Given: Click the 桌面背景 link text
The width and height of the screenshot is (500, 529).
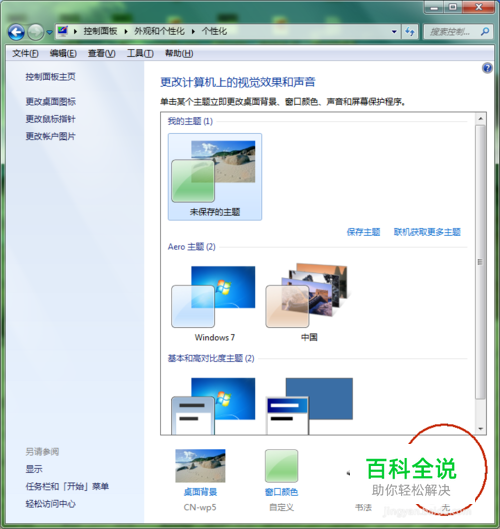Looking at the screenshot, I should tap(200, 492).
